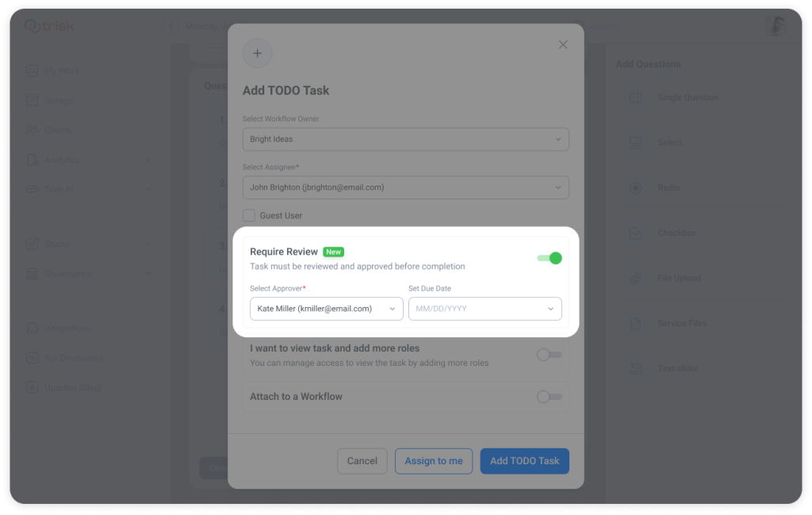Click the Set Due Date field
The width and height of the screenshot is (812, 515).
point(485,309)
